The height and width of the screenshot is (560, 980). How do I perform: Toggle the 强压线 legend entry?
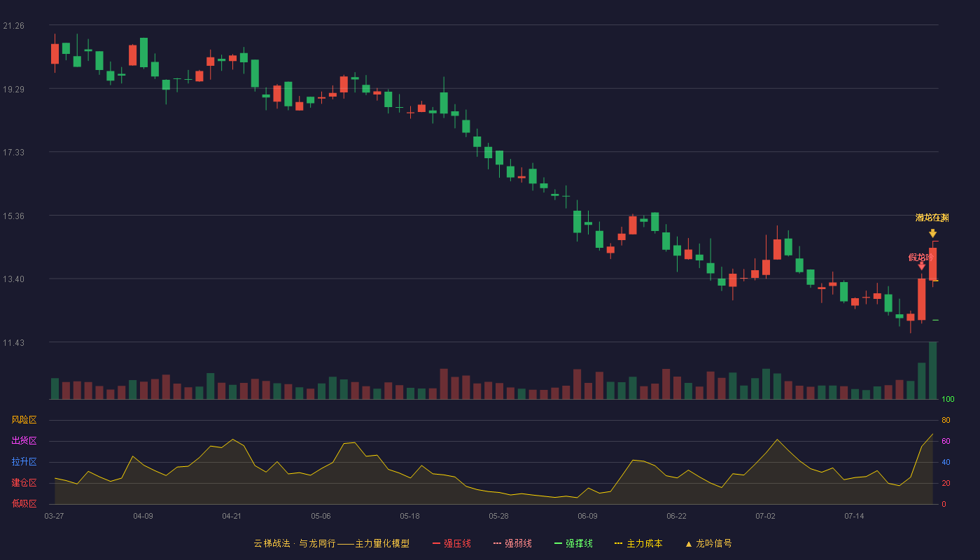[x=451, y=543]
